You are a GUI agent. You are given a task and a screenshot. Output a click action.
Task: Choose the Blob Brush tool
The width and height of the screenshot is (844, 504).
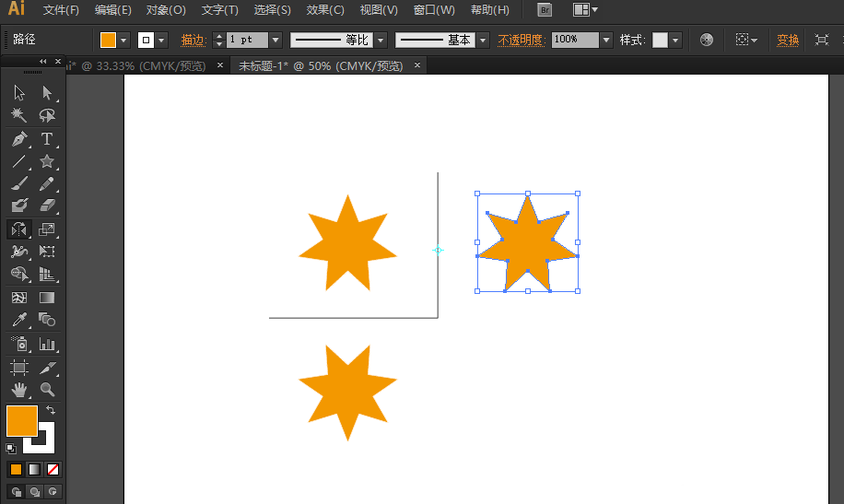pos(19,205)
